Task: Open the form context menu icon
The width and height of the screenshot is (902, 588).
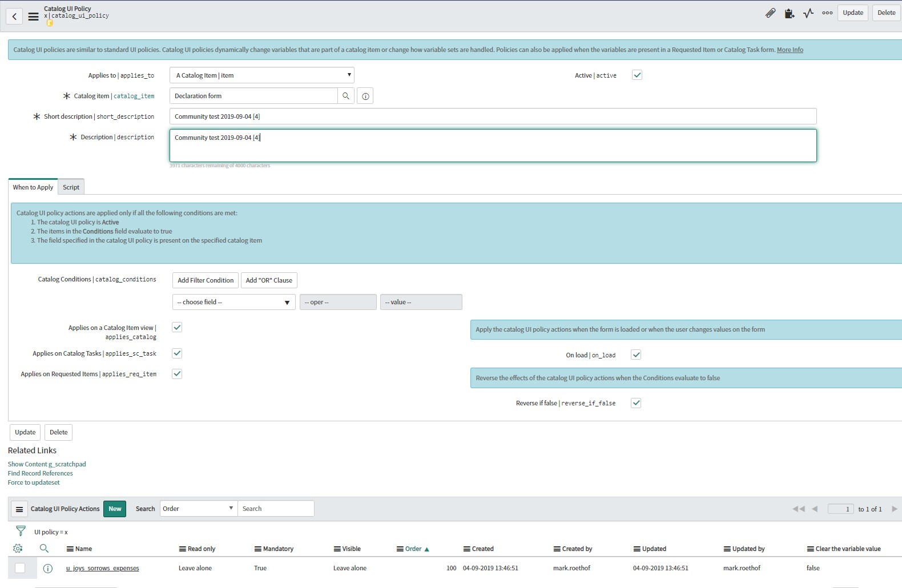Action: click(34, 17)
